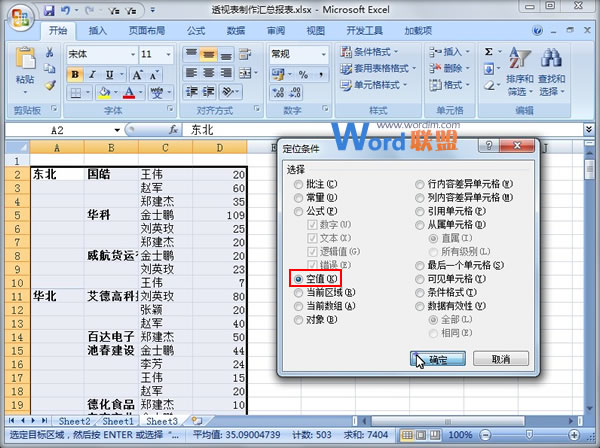Select 空值 radio option

tap(298, 279)
